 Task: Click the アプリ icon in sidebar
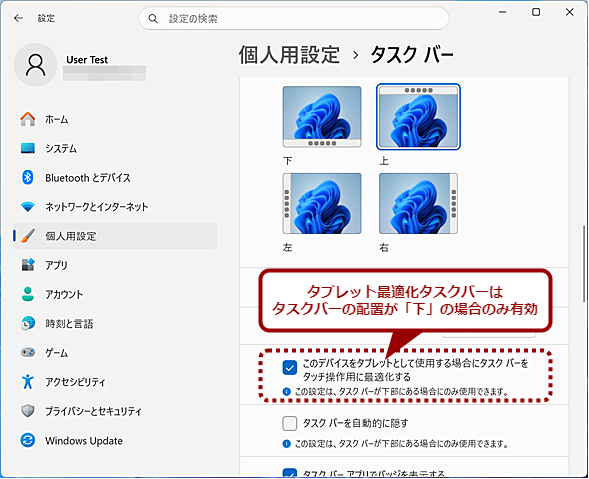27,265
